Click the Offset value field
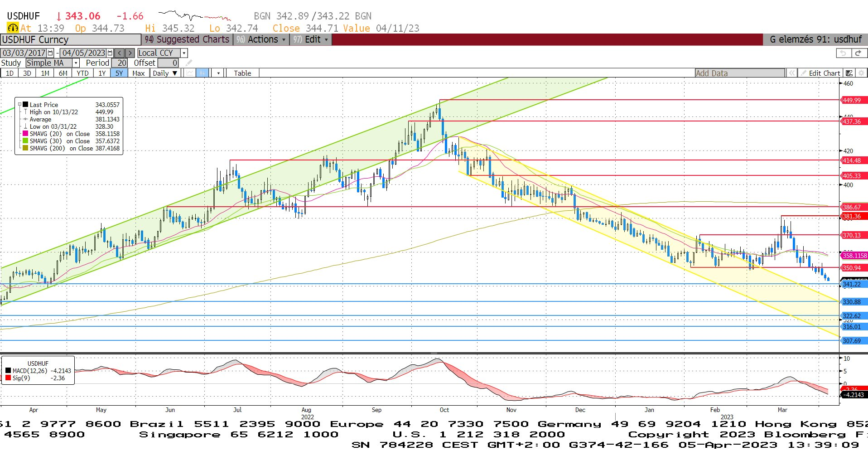The width and height of the screenshot is (868, 470). point(168,63)
